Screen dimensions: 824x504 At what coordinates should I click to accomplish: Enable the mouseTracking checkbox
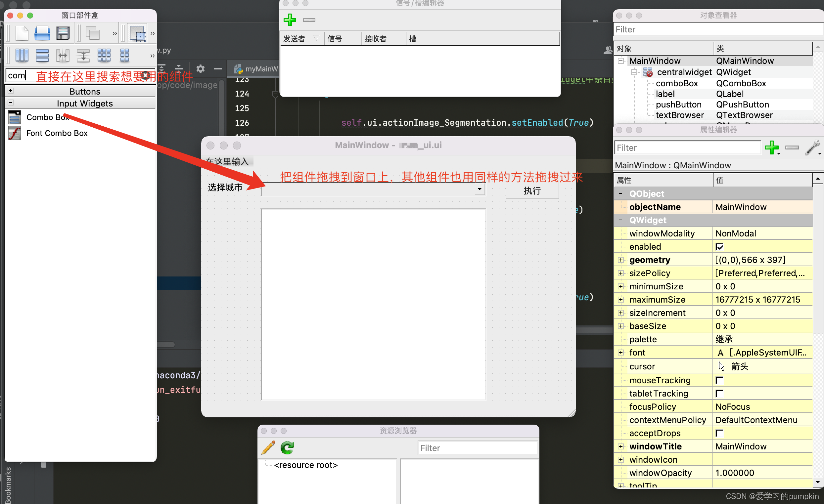coord(719,380)
